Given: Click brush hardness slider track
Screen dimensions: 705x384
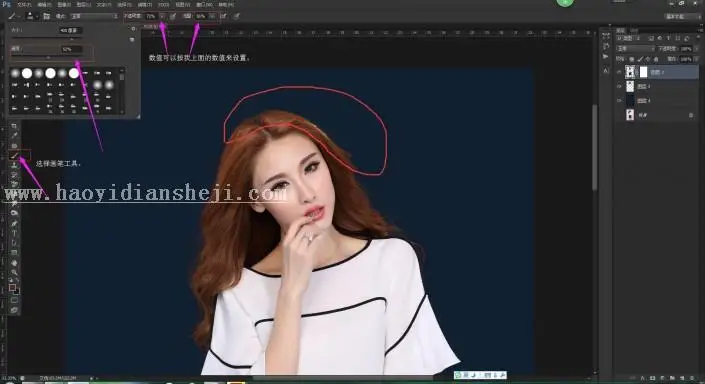Looking at the screenshot, I should click(48, 57).
